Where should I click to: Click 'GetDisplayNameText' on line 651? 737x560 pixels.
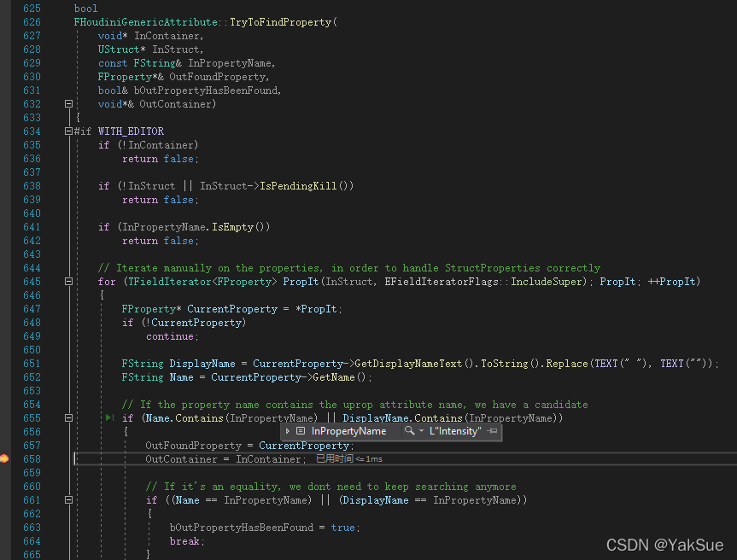tap(408, 364)
